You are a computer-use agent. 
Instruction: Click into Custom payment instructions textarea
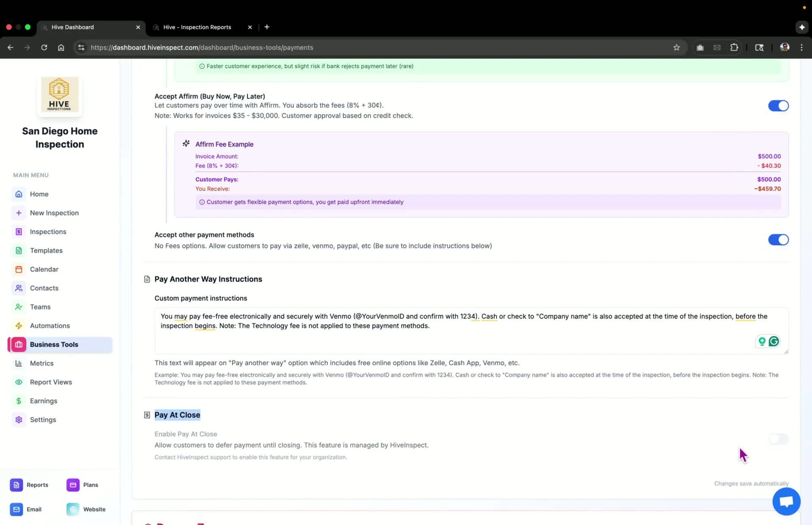(x=472, y=331)
